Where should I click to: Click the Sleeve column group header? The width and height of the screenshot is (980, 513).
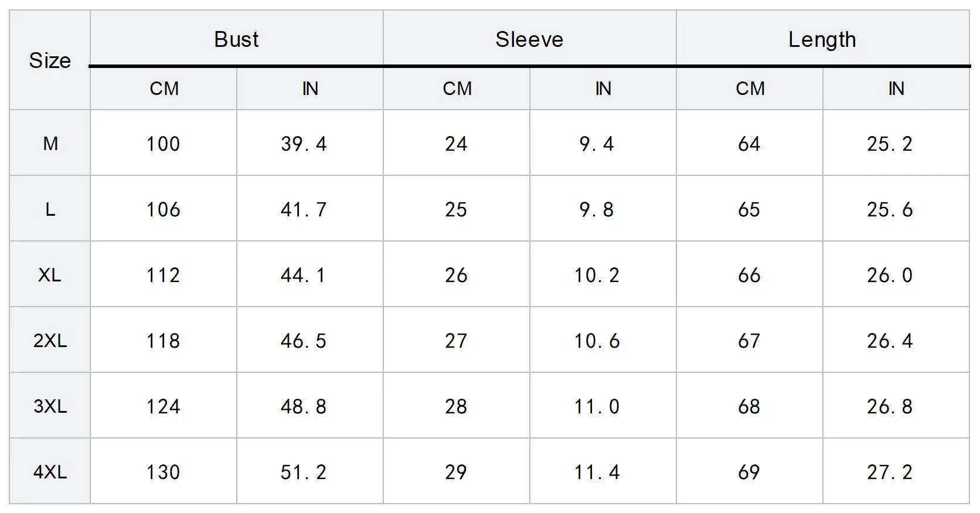[529, 39]
